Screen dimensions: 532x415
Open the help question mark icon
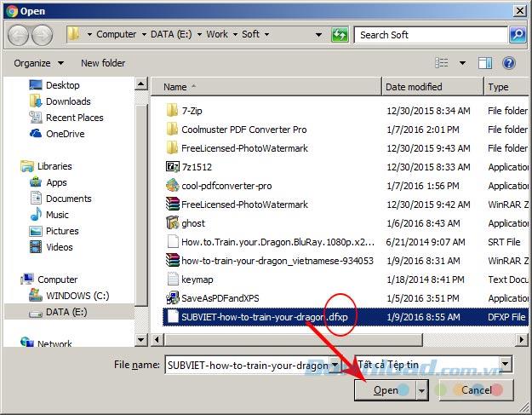[509, 63]
